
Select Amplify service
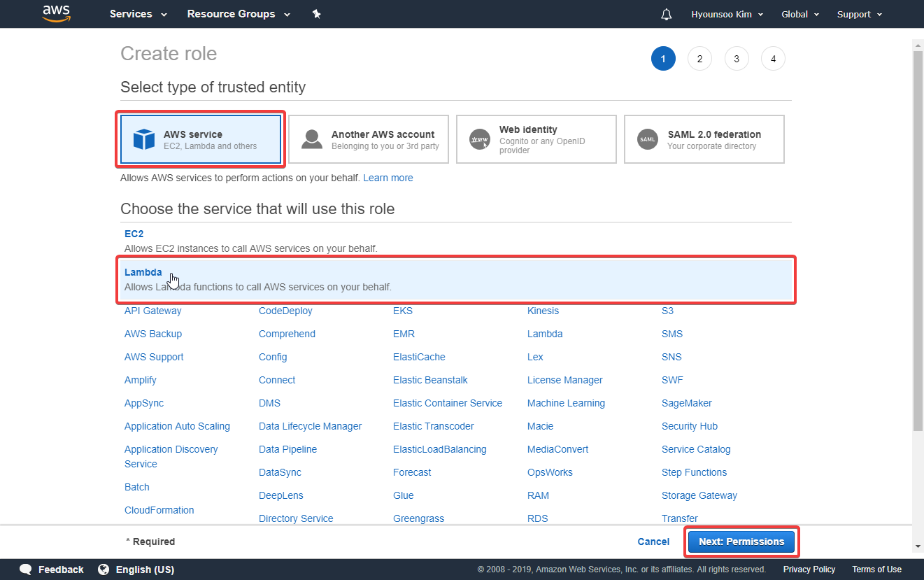click(141, 380)
